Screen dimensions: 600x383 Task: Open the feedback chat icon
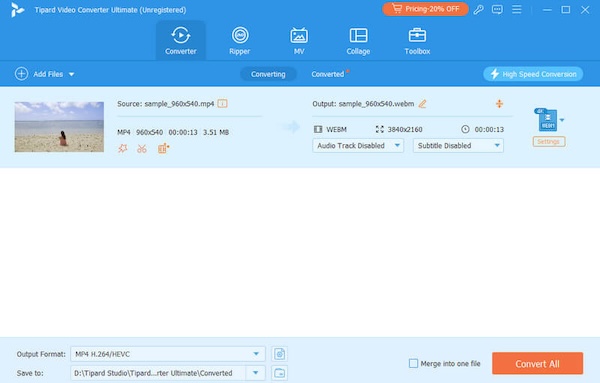(497, 10)
